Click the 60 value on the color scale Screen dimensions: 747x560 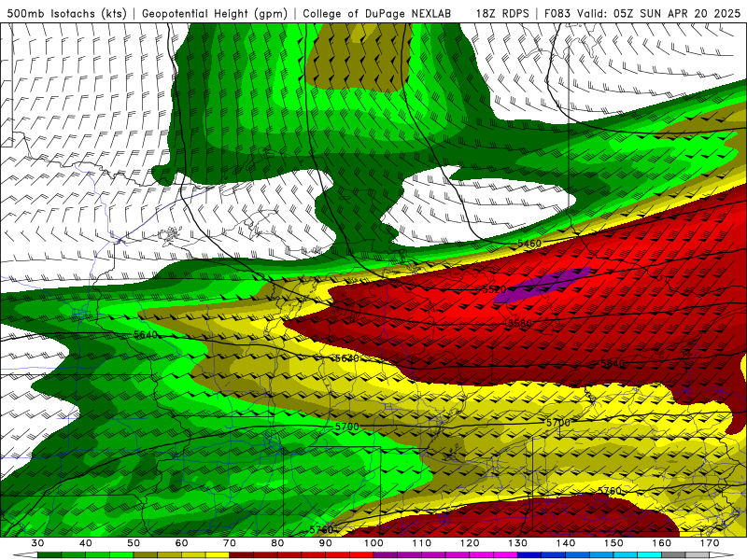click(181, 543)
